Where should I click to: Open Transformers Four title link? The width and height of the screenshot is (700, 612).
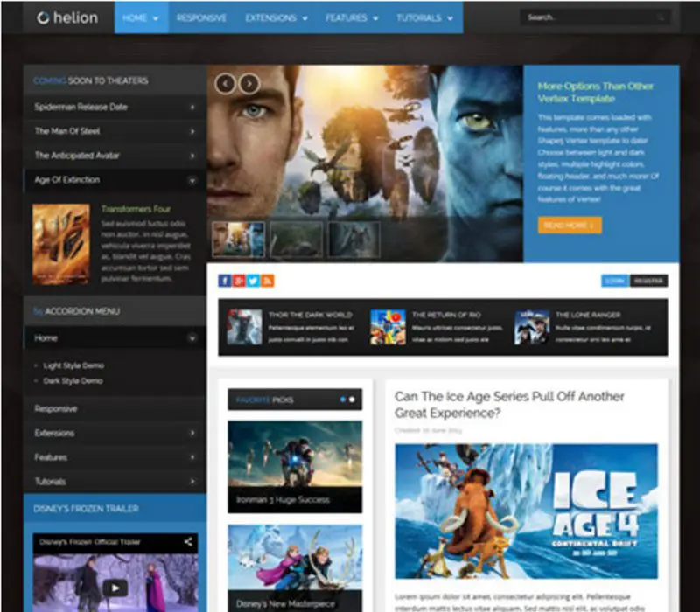pyautogui.click(x=136, y=209)
